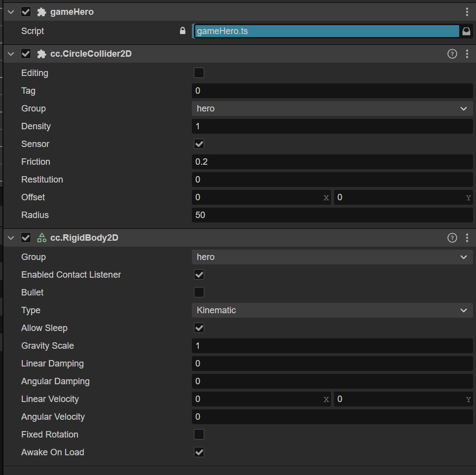Enable the Bullet checkbox
This screenshot has width=476, height=475.
[199, 292]
